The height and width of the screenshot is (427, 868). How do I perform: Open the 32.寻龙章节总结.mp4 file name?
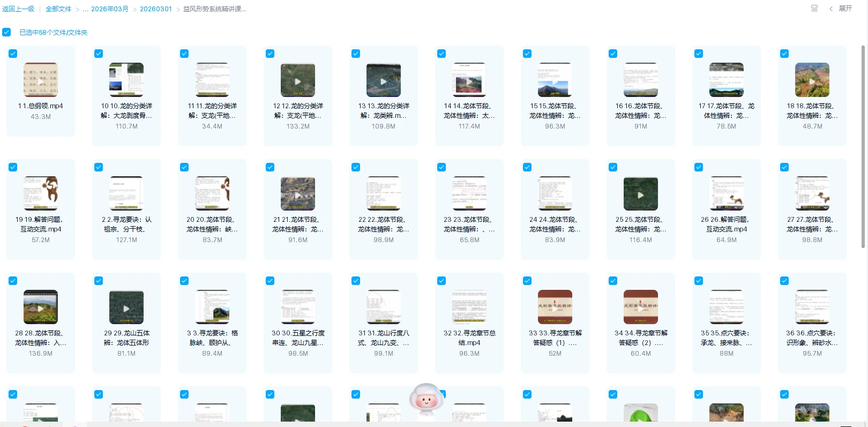469,338
